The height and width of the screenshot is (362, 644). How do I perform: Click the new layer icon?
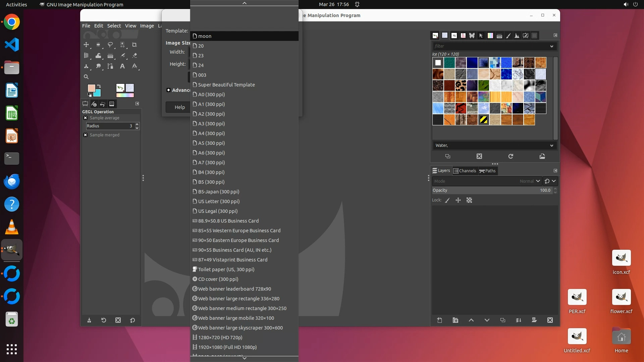pos(439,320)
